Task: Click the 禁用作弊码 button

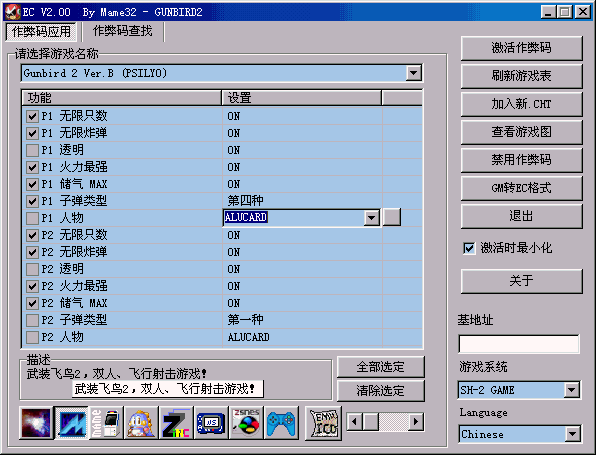Action: [521, 160]
